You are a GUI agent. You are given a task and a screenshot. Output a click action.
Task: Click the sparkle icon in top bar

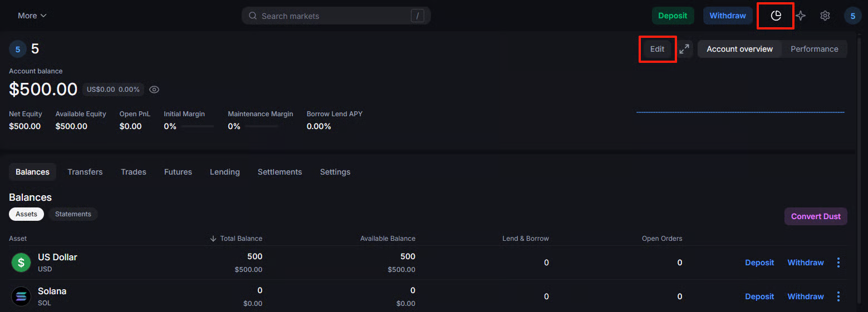click(801, 16)
